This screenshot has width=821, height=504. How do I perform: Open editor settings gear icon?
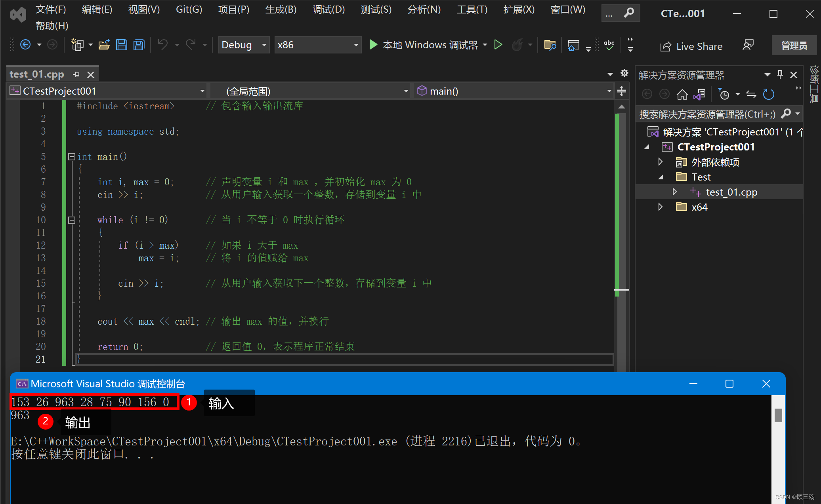point(624,73)
